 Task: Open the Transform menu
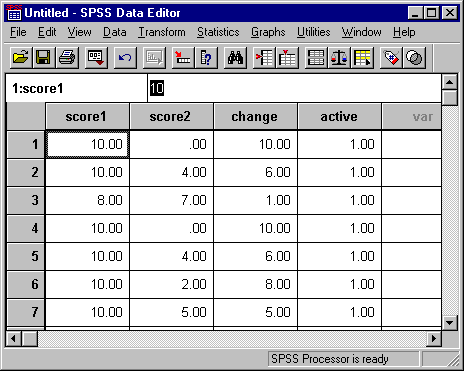point(162,32)
